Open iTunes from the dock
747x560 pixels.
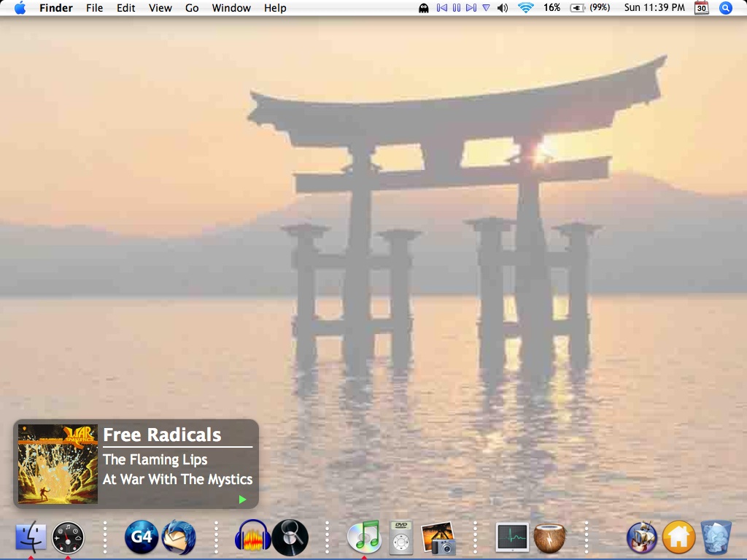pos(364,537)
